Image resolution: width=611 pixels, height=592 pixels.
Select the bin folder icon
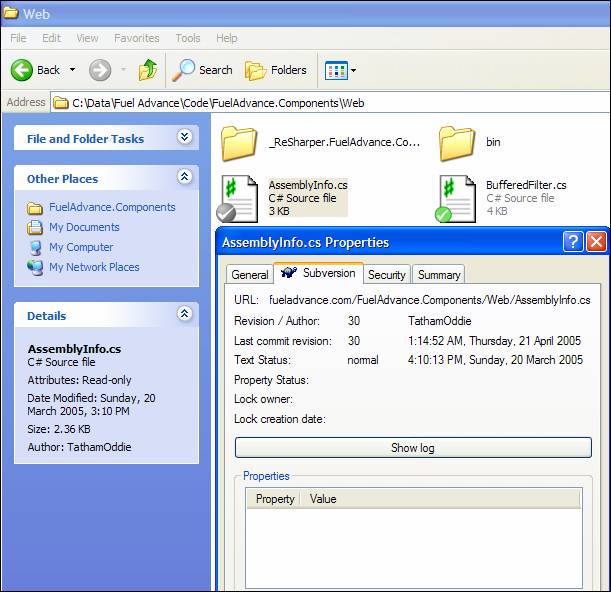tap(457, 143)
